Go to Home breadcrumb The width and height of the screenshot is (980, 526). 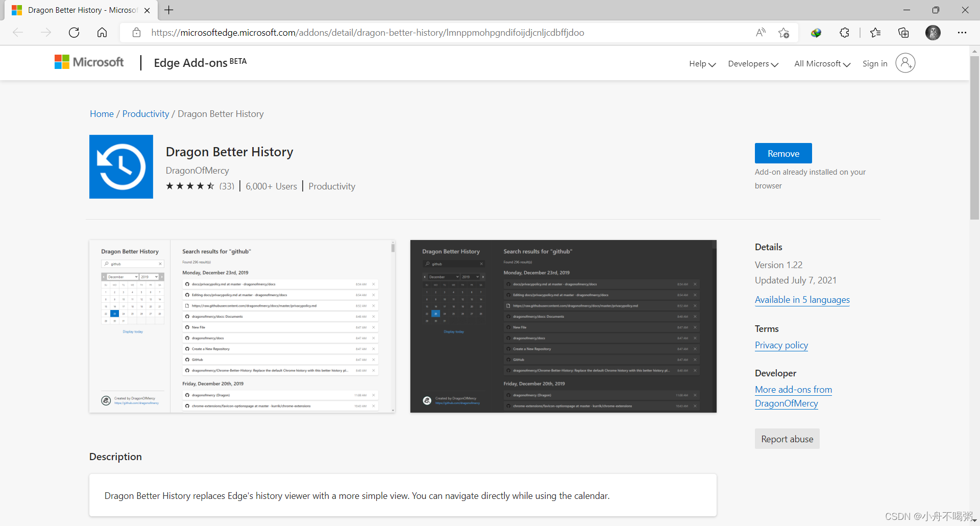point(102,114)
